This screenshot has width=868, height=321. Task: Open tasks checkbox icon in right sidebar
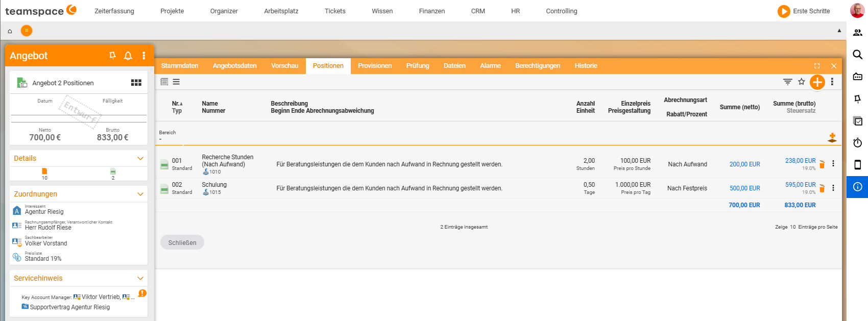[x=858, y=121]
